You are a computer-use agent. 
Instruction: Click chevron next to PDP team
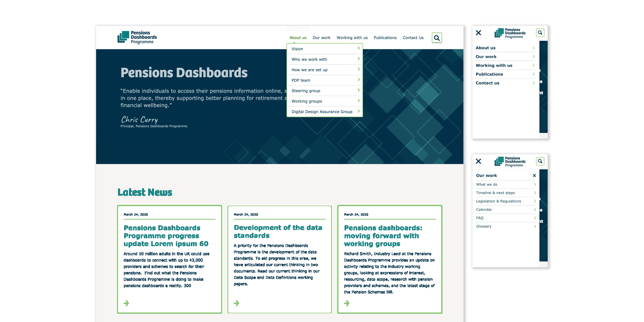pyautogui.click(x=358, y=80)
